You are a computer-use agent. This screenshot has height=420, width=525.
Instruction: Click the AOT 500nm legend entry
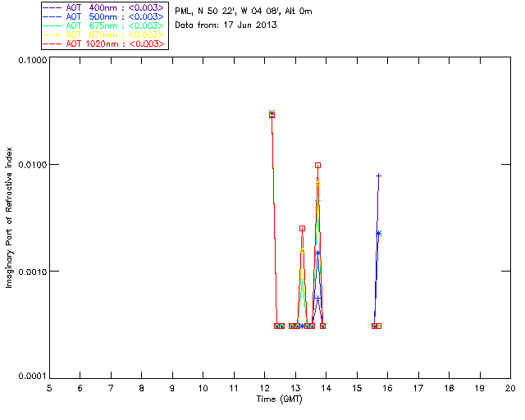click(x=103, y=16)
